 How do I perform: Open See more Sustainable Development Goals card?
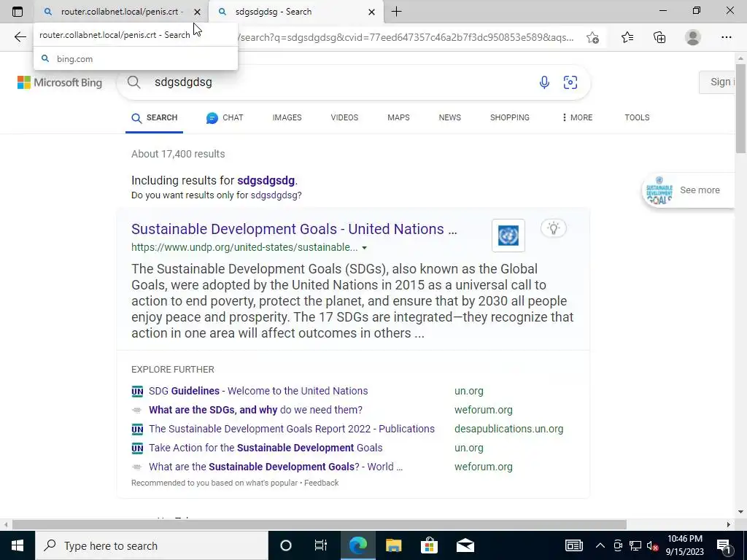[689, 190]
